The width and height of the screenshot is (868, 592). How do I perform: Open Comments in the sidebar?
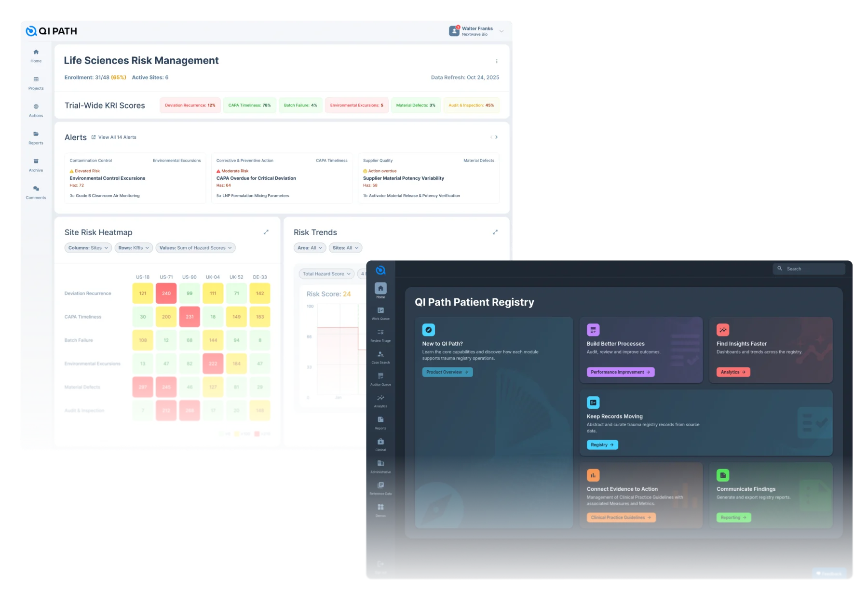tap(36, 192)
